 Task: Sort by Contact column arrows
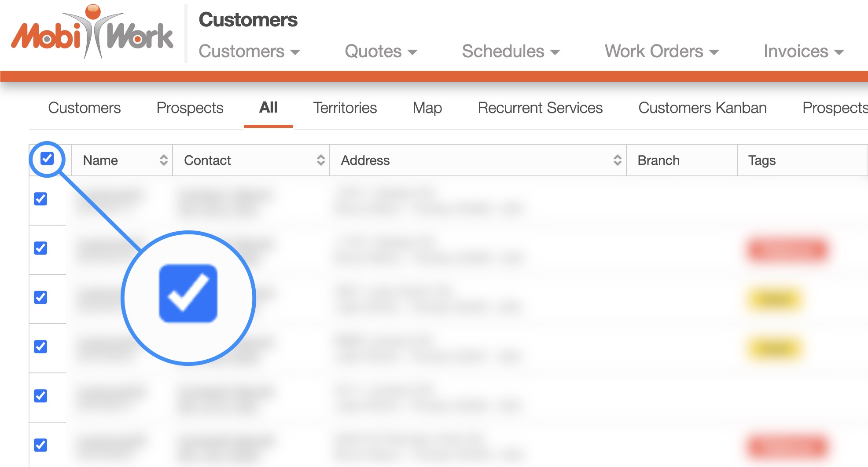tap(320, 161)
